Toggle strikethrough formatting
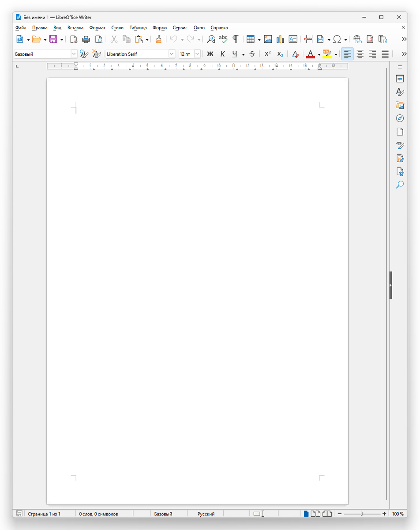 click(x=252, y=54)
